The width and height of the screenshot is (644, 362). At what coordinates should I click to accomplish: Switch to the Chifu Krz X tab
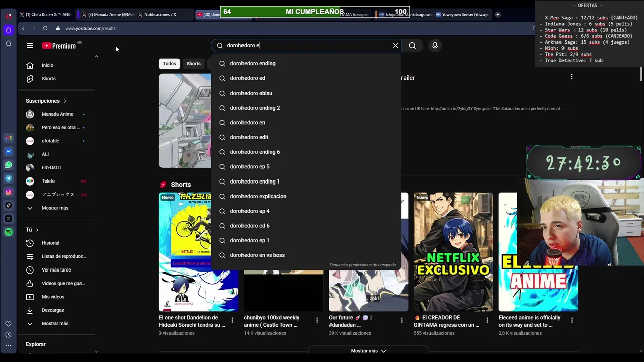46,14
